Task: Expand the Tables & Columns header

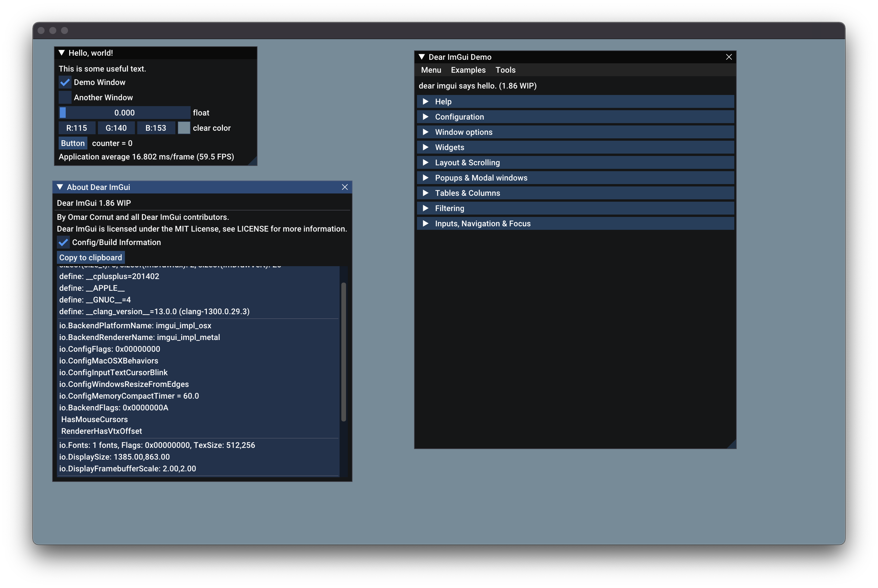Action: click(467, 193)
